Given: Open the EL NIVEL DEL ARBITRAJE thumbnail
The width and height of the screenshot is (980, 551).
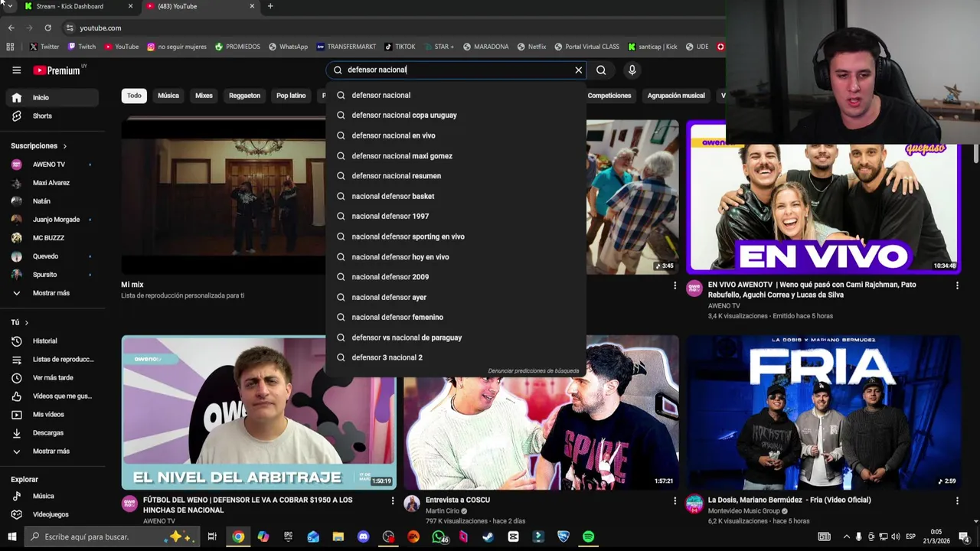Looking at the screenshot, I should coord(259,412).
